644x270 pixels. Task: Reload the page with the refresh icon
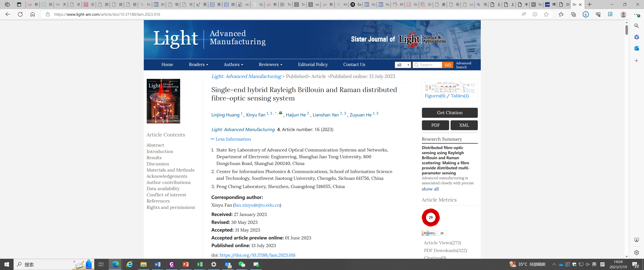click(20, 14)
